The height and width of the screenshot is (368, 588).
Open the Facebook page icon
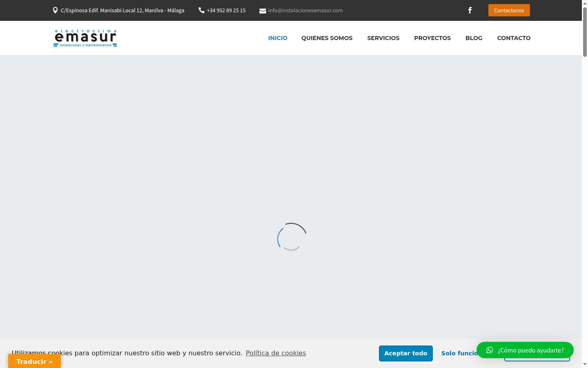470,10
